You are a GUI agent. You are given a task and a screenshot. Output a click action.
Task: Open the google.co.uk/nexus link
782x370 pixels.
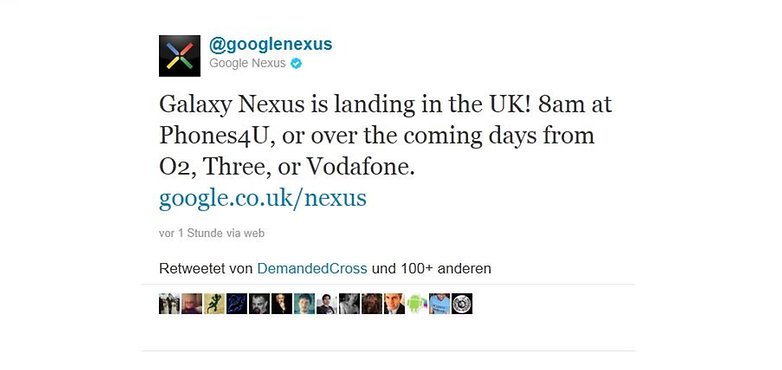263,198
